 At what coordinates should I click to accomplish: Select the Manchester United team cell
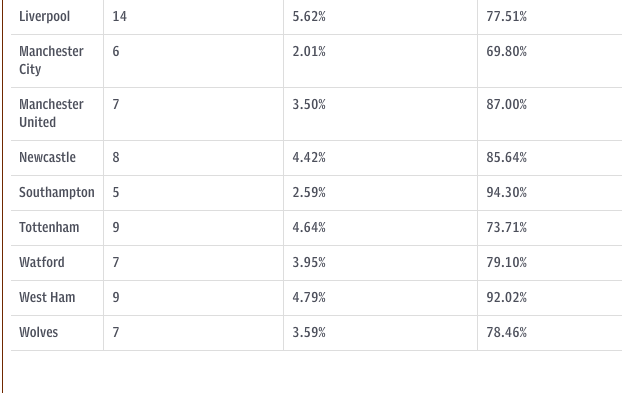click(x=51, y=113)
